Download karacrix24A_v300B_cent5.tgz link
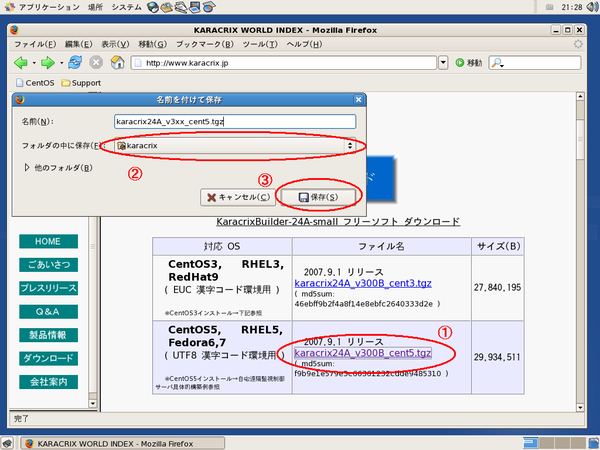600x450 pixels. pyautogui.click(x=363, y=353)
